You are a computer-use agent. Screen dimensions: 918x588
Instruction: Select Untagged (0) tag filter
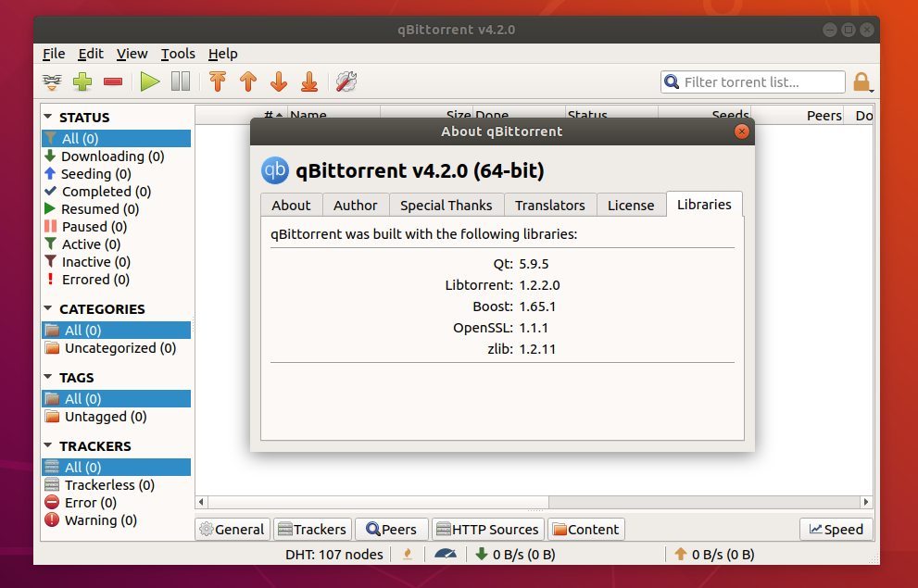point(116,417)
